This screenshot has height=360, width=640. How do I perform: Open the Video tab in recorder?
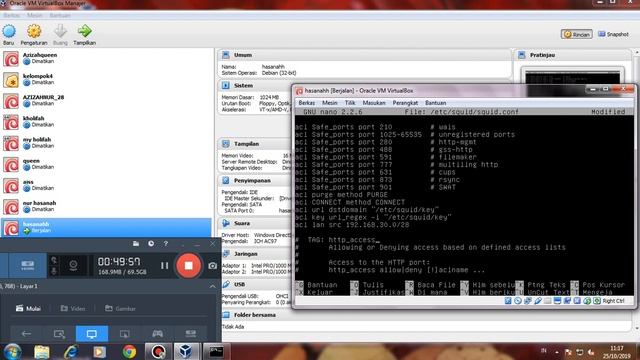point(73,309)
